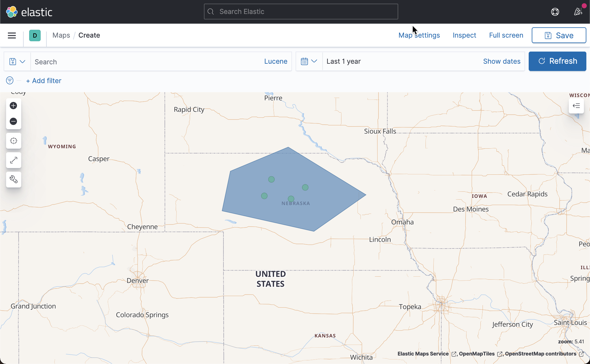
Task: Click the filter options circle icon
Action: coord(10,80)
